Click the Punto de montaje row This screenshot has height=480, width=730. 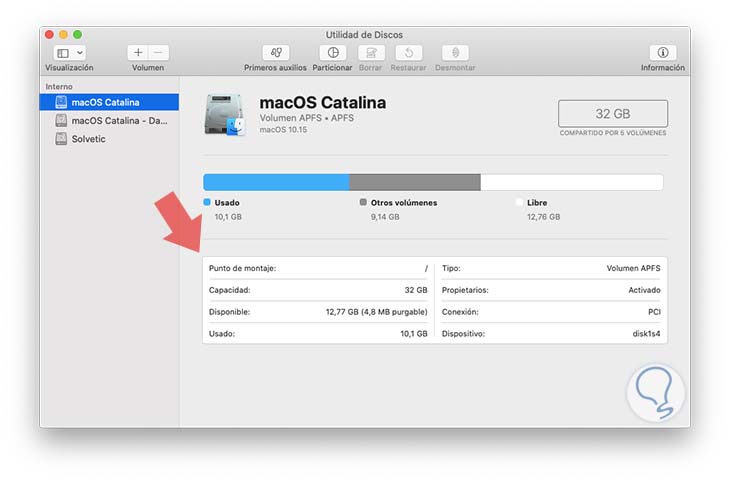coord(318,268)
